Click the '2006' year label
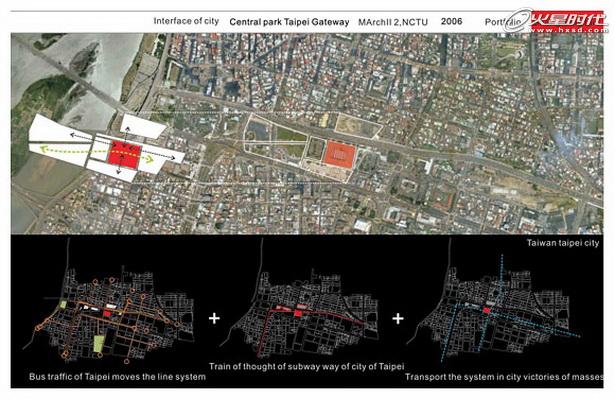The height and width of the screenshot is (399, 615). [451, 21]
